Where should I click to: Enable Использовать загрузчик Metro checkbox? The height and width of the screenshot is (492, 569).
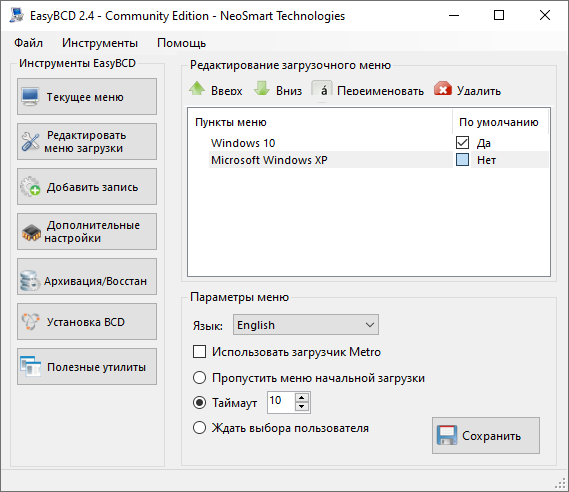(x=199, y=352)
